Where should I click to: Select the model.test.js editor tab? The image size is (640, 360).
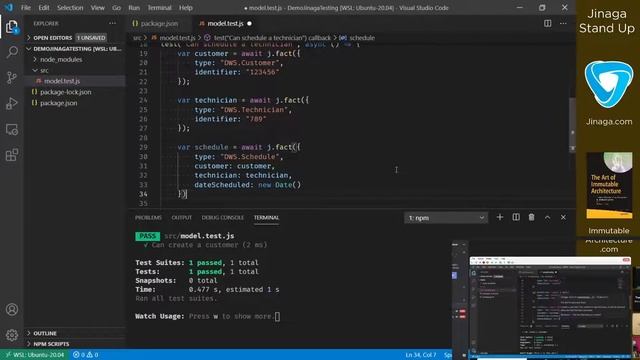[x=225, y=24]
